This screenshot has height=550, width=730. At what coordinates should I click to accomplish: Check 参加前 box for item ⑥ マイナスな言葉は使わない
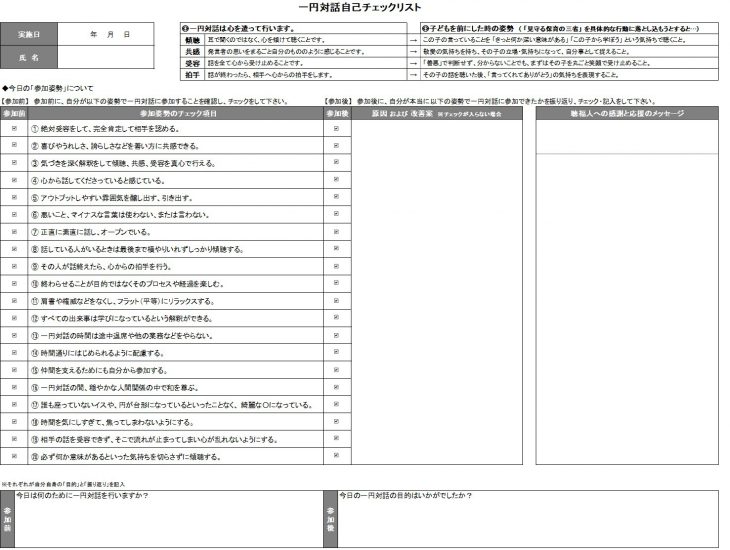(x=14, y=214)
